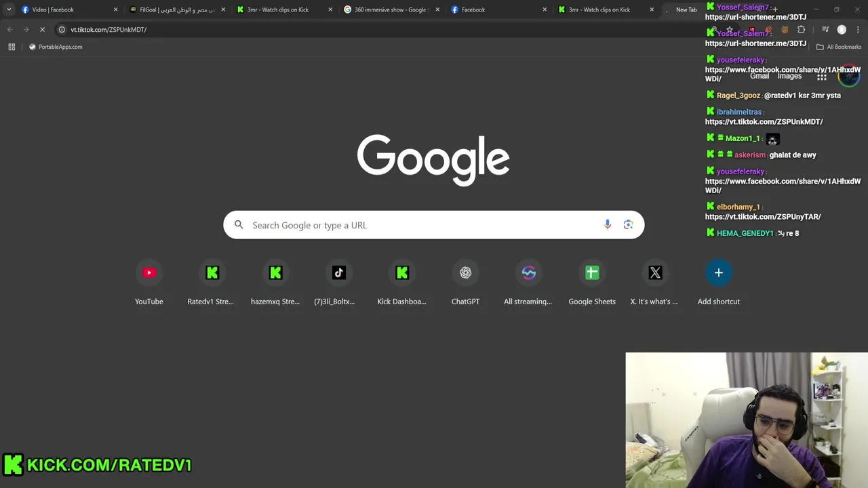Open the uBlock Origin extension
Screen dimensions: 868x488
pos(752,30)
